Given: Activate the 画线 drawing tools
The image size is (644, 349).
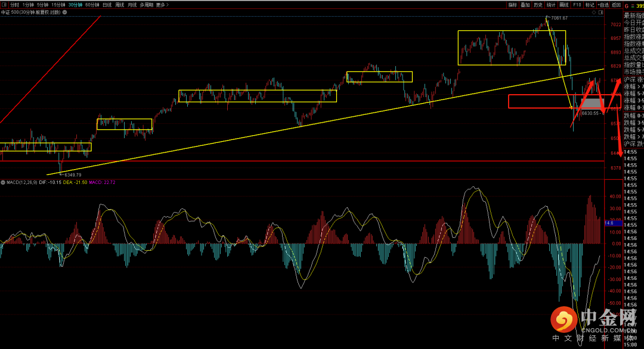Looking at the screenshot, I should [x=564, y=5].
